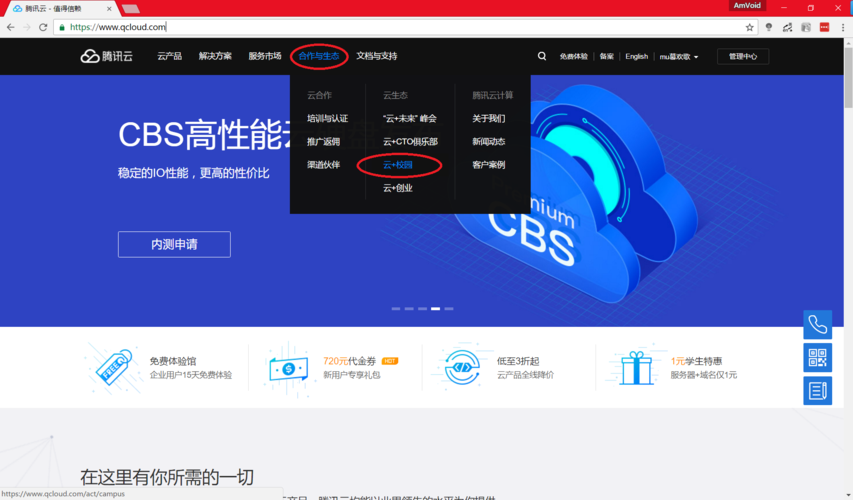853x500 pixels.
Task: Click the 免费体验 link
Action: pos(573,57)
